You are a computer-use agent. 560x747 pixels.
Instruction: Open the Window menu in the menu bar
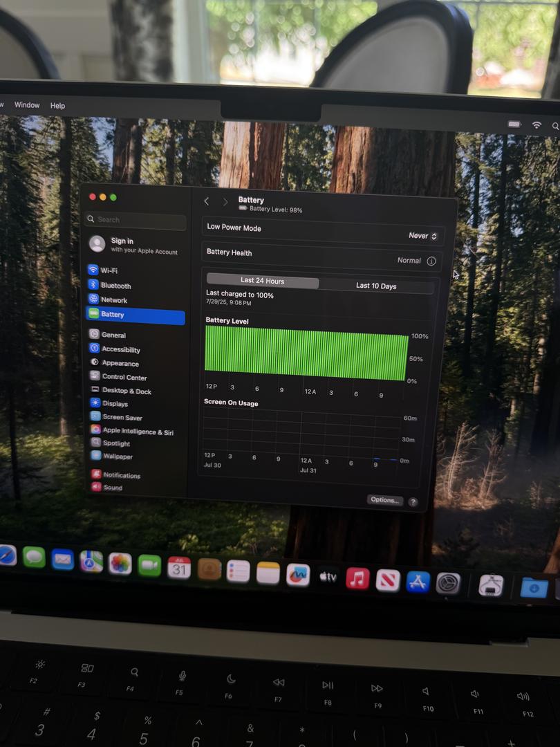click(x=27, y=105)
